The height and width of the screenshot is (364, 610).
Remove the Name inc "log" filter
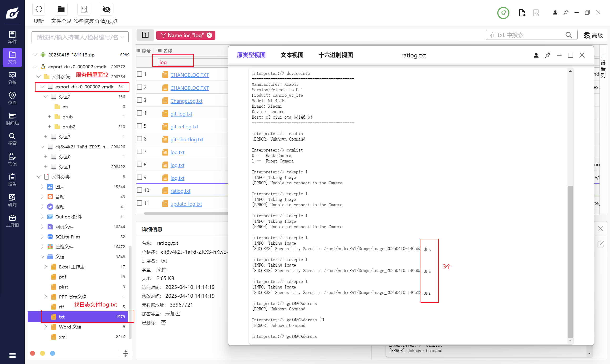(x=209, y=35)
